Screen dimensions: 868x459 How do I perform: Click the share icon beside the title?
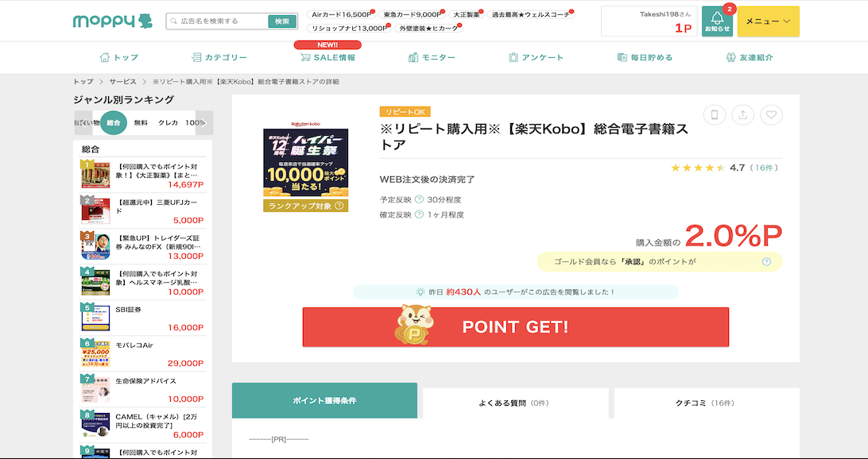tap(742, 115)
